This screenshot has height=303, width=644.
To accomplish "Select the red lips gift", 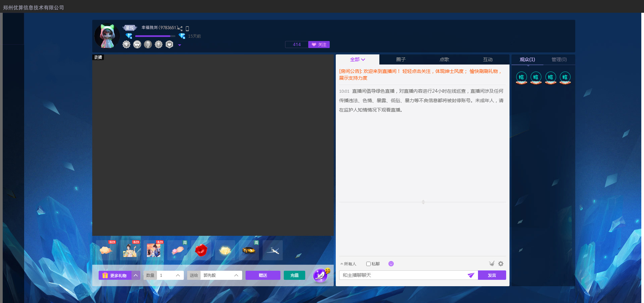I will [201, 250].
